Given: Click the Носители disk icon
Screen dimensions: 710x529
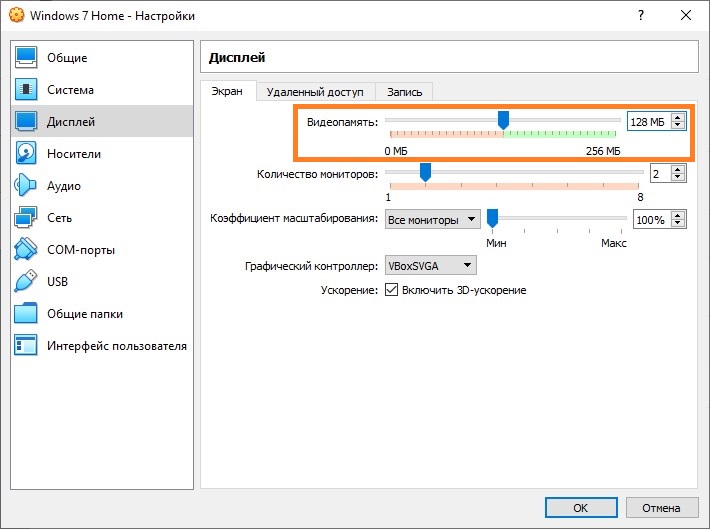Looking at the screenshot, I should [27, 154].
